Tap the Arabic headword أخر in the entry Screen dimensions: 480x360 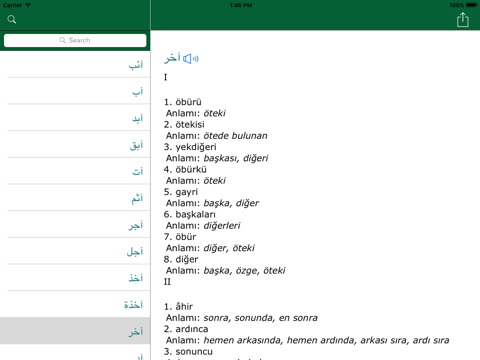pos(172,59)
